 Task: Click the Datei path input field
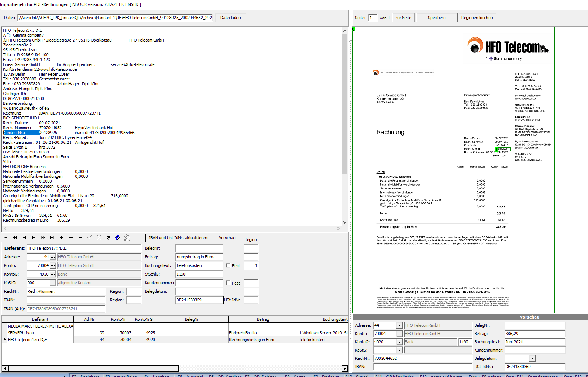coord(115,18)
